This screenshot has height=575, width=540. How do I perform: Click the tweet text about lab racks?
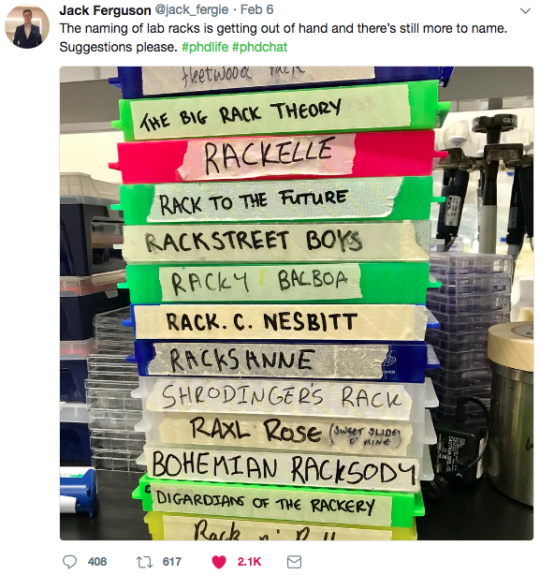click(283, 37)
